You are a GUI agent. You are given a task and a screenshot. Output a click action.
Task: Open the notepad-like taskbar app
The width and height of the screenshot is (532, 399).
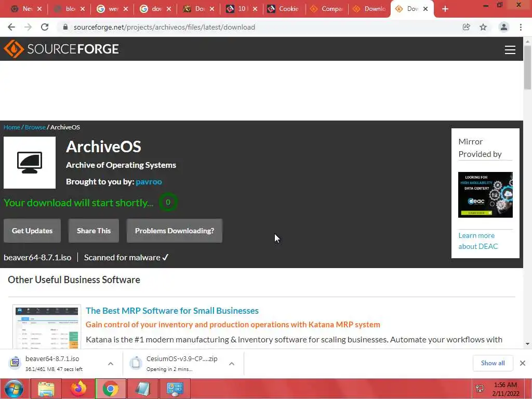[x=143, y=389]
